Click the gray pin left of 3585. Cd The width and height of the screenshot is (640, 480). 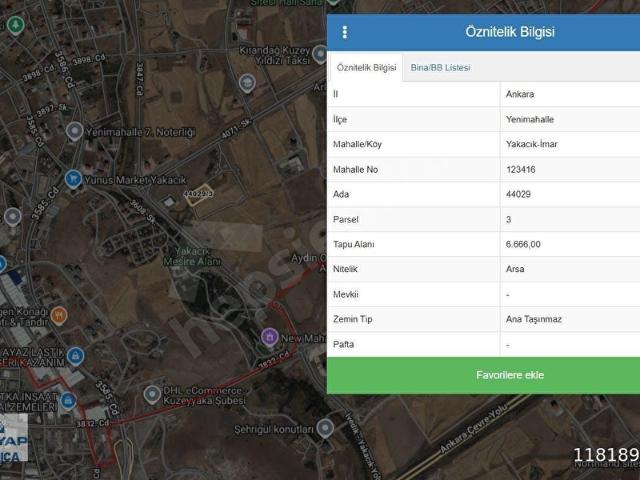coord(13,217)
